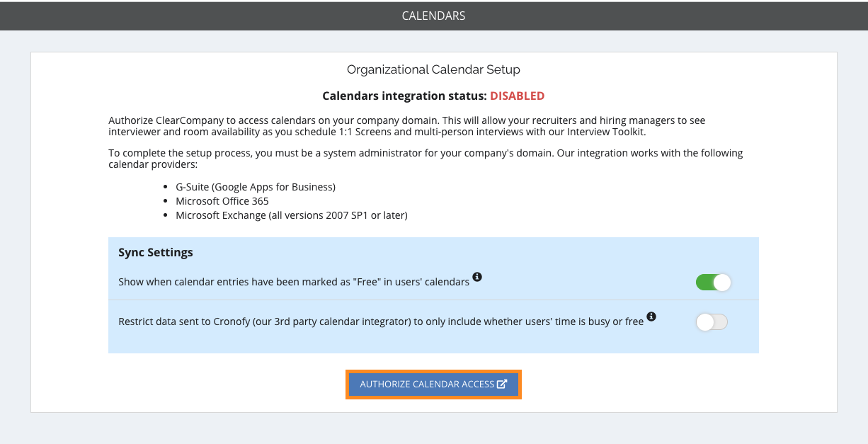The width and height of the screenshot is (868, 444).
Task: Click info icon beside the "Free" entries setting
Action: [477, 276]
